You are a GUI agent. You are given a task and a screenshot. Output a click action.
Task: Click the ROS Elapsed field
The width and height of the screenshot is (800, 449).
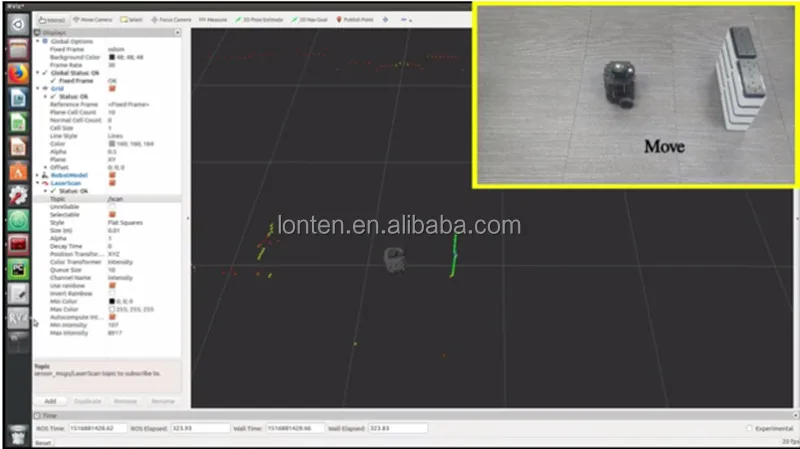click(x=200, y=428)
